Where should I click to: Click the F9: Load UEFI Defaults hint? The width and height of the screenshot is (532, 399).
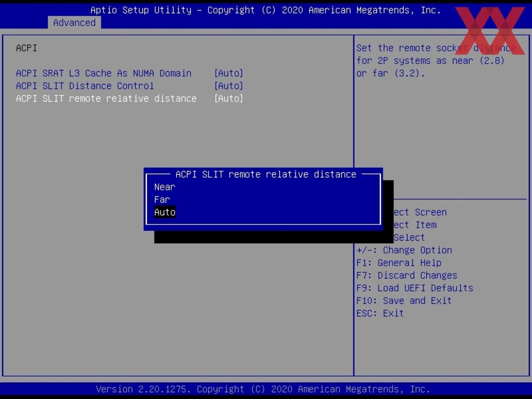pos(415,288)
